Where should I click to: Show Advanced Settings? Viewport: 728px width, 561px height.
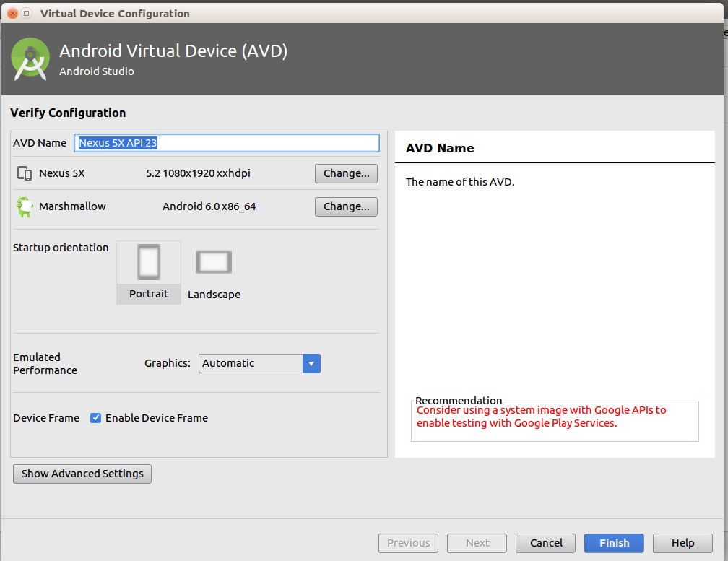(82, 474)
